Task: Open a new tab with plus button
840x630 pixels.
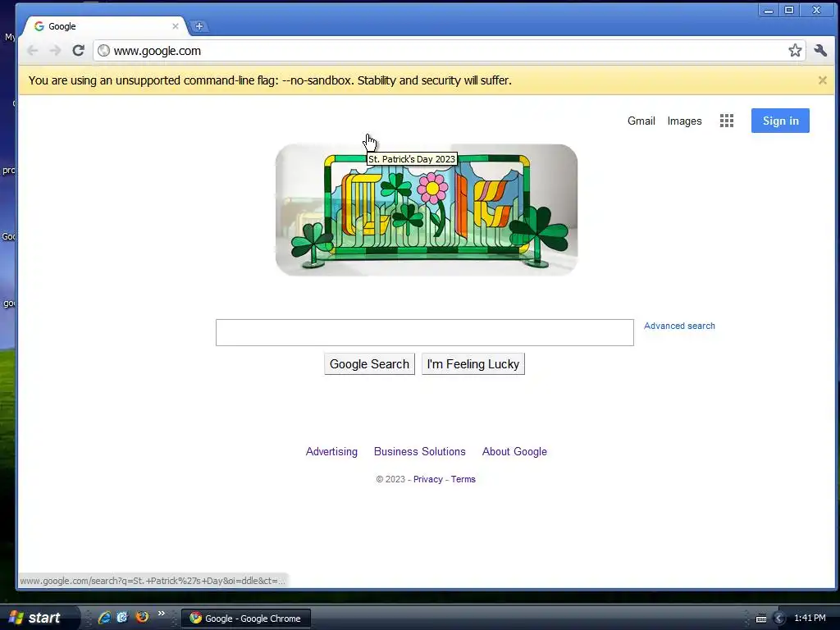Action: (199, 25)
